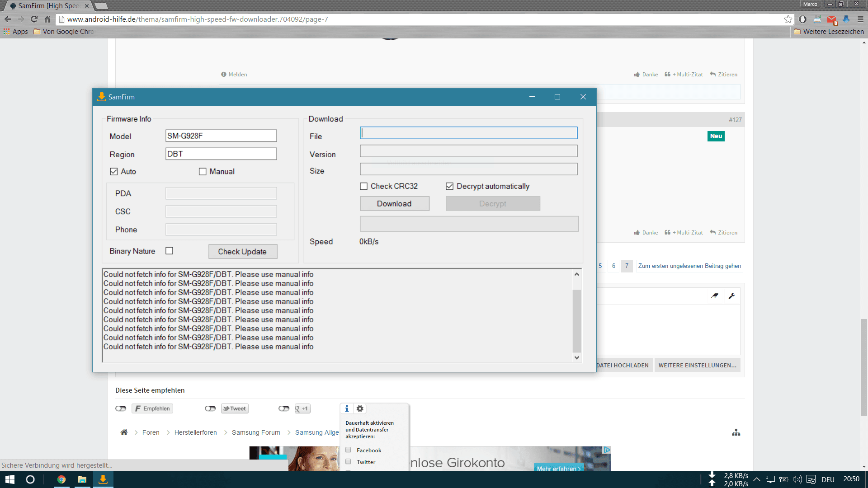Image resolution: width=868 pixels, height=488 pixels.
Task: Uncheck Decrypt automatically
Action: [449, 186]
